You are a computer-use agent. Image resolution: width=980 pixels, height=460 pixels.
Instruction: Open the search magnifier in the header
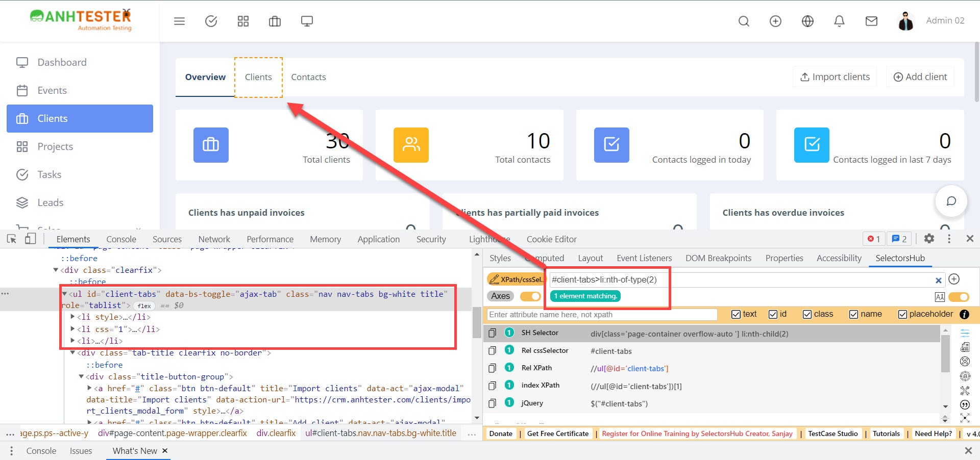744,21
